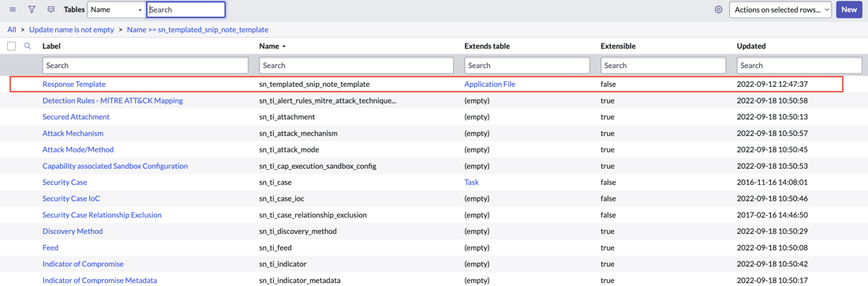Open Detection Rules - MITRE ATT&CK Mapping
The width and height of the screenshot is (868, 286).
[x=113, y=101]
